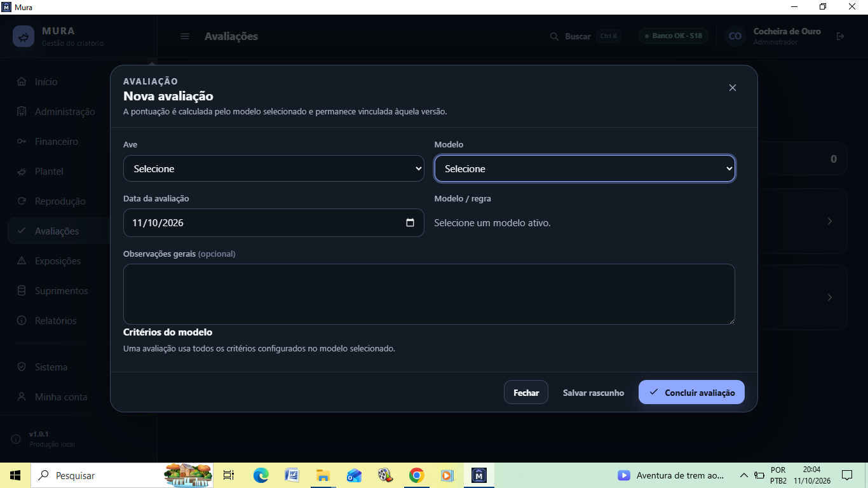The image size is (868, 488).
Task: Launch Microsoft Edge from taskbar
Action: tap(261, 475)
